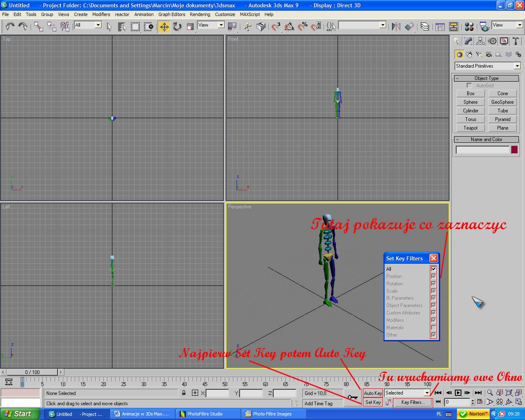
Task: Click the Teapot primitive button
Action: coord(470,128)
